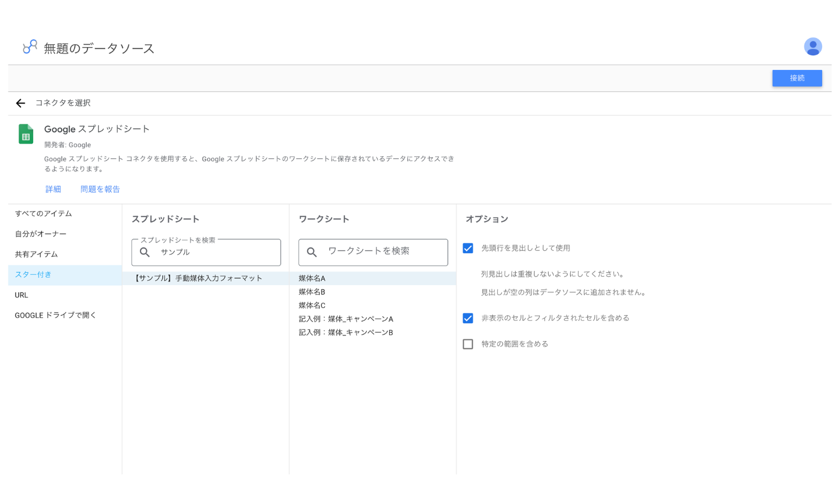The width and height of the screenshot is (840, 504).
Task: Select worksheet 記入例：媒体_キャンペーンA
Action: (x=373, y=319)
